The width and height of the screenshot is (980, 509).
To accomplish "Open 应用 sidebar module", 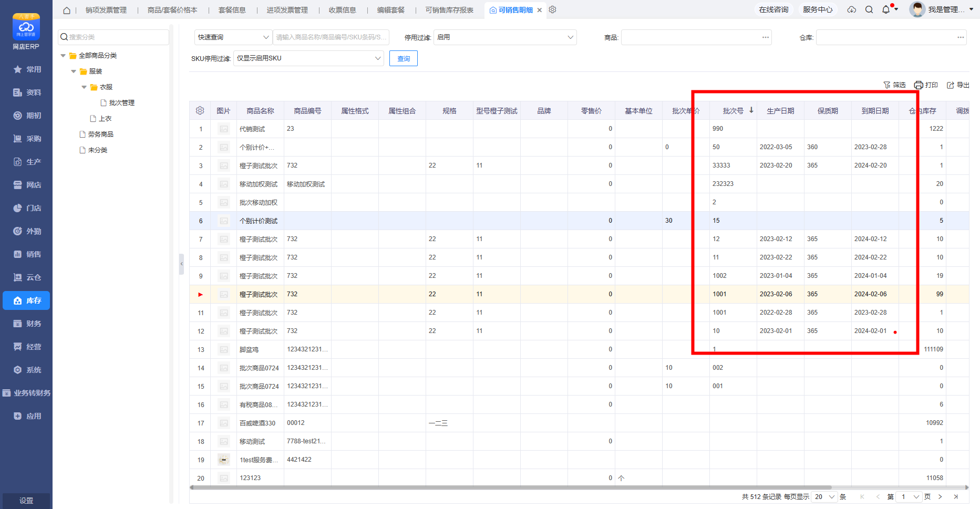I will point(26,416).
